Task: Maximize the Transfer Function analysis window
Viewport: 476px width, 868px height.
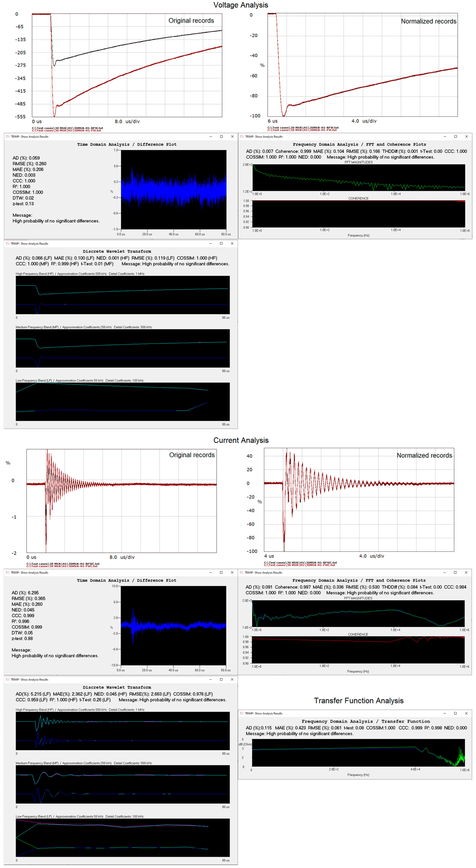Action: (455, 713)
